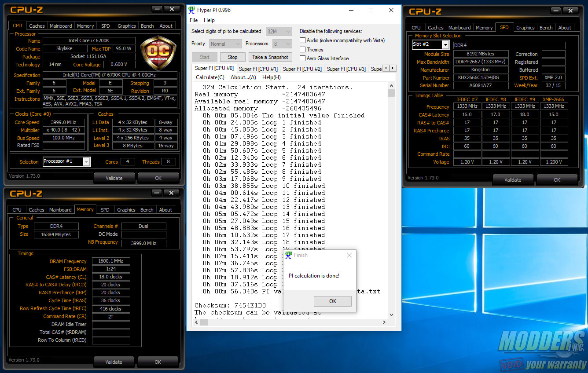Open the Calculate(C) menu
This screenshot has height=373, width=588.
[210, 77]
